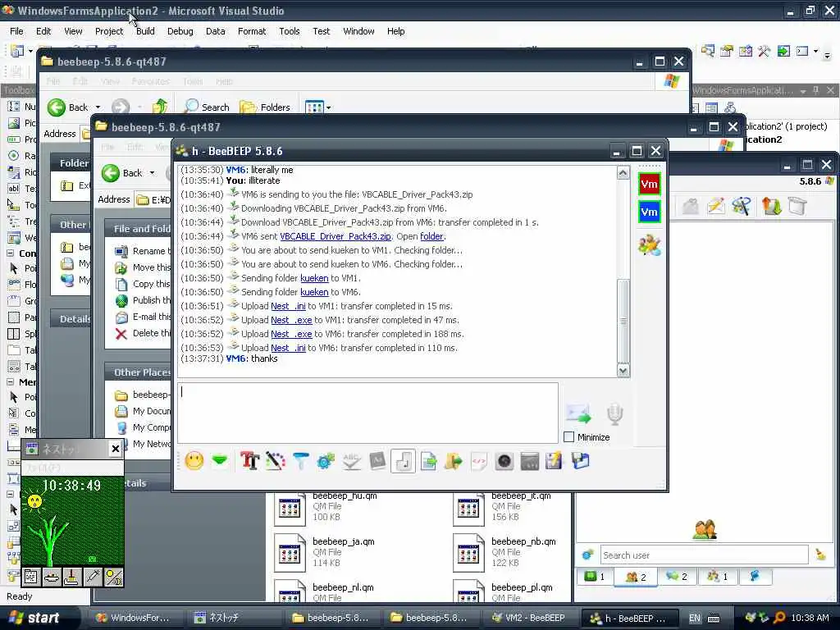Screen dimensions: 840x630
Task: Open the emoticon picker in BeeBEEP chat
Action: click(194, 461)
